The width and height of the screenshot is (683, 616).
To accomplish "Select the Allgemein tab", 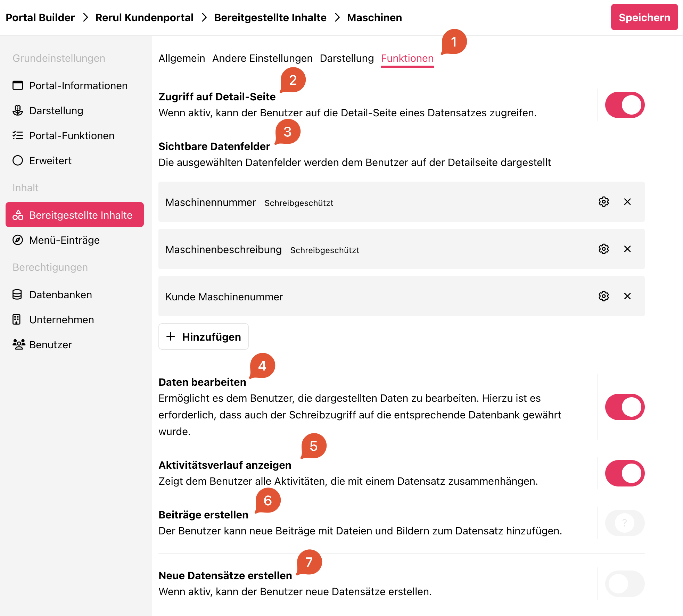I will tap(182, 58).
